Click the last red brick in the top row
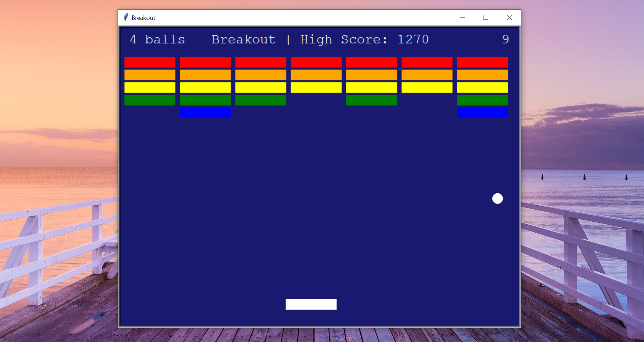The image size is (644, 342). tap(482, 62)
